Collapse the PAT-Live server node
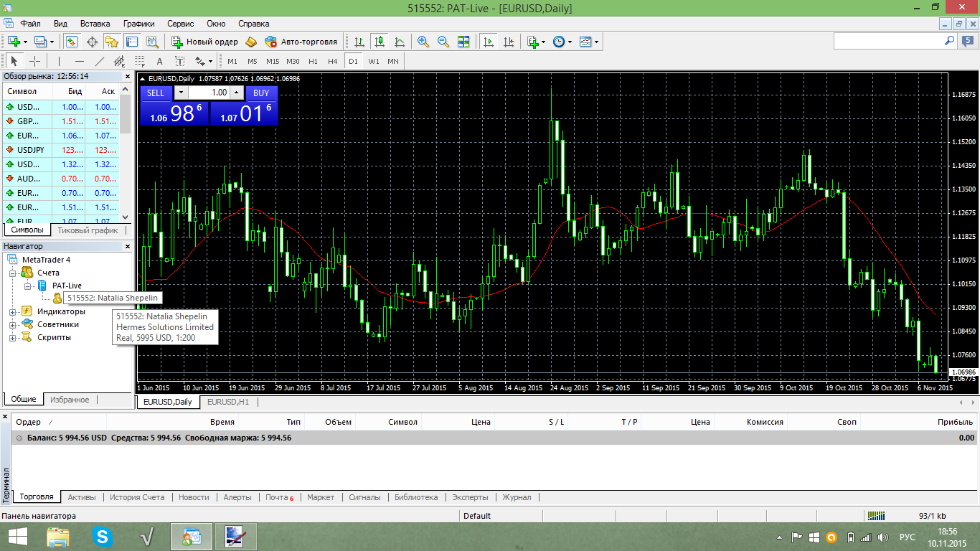The height and width of the screenshot is (551, 980). coord(27,286)
